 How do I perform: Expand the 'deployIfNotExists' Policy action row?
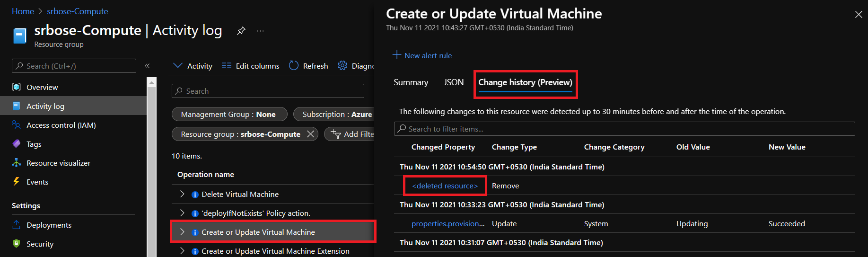[182, 213]
